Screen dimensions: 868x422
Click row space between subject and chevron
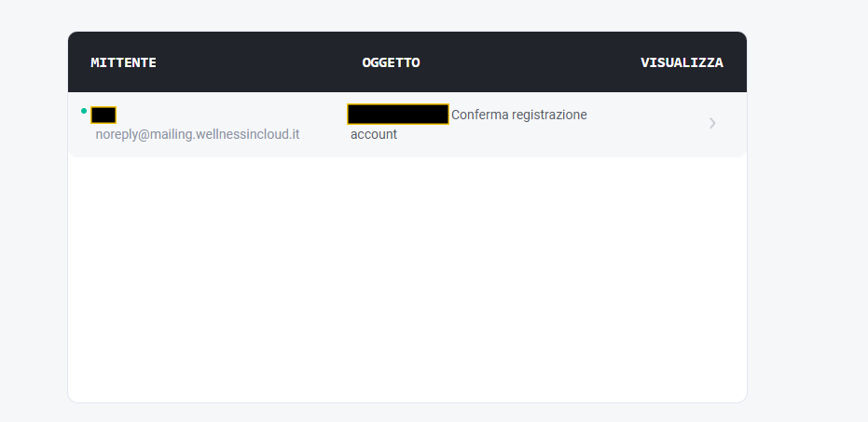648,124
